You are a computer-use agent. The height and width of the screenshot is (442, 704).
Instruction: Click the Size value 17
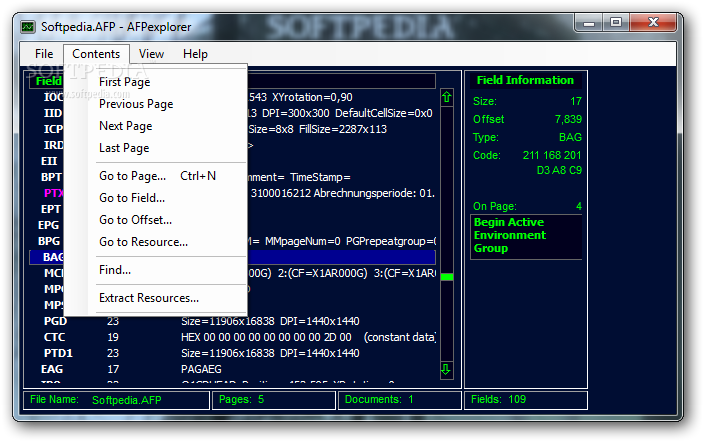(x=576, y=102)
